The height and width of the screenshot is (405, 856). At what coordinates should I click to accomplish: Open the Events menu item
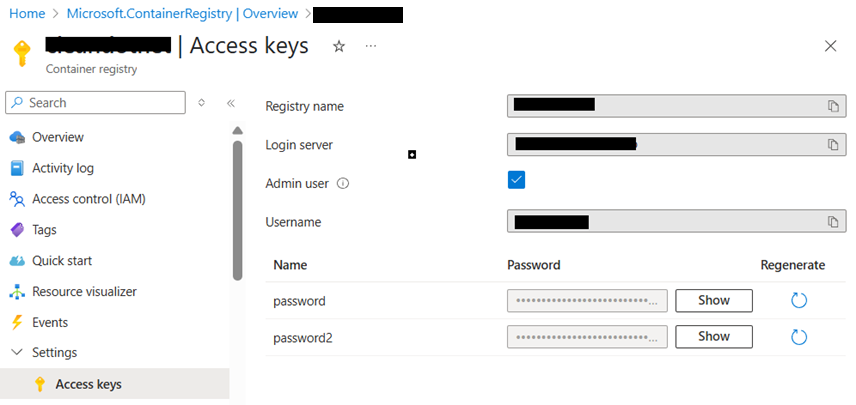[x=50, y=323]
